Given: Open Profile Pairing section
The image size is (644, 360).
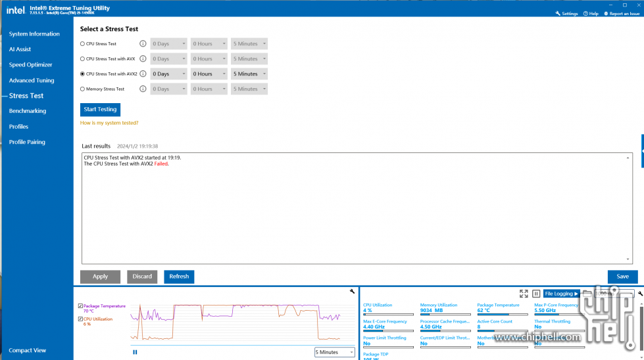Looking at the screenshot, I should coord(27,142).
